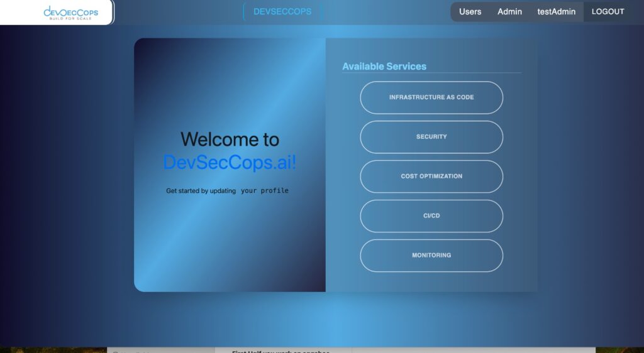Go to the Admin navigation item
Viewport: 644px width, 353px height.
pyautogui.click(x=509, y=11)
